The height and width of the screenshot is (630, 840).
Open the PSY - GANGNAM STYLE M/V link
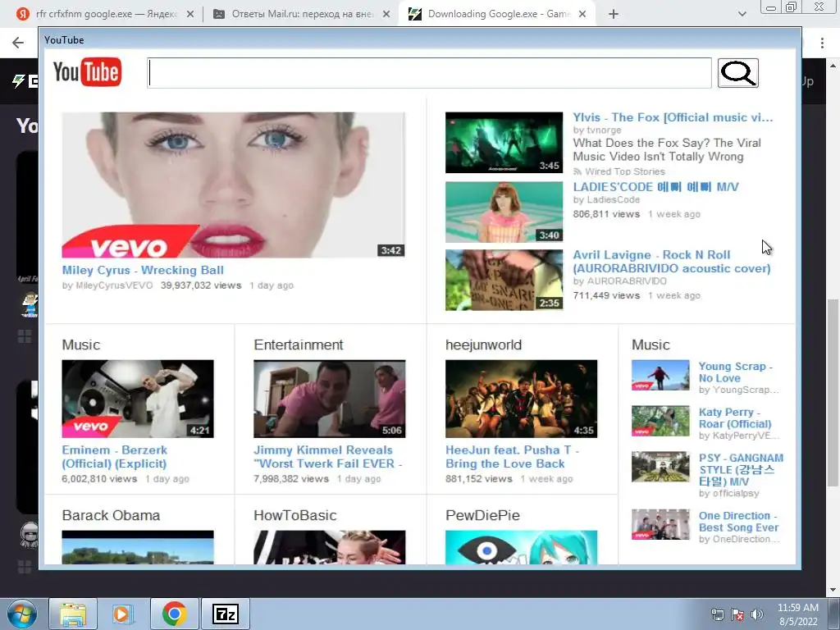(x=741, y=470)
